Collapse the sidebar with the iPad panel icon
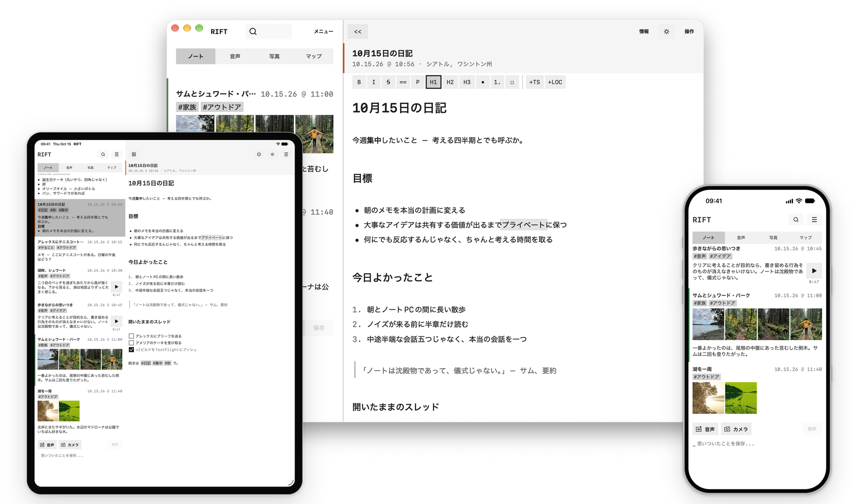This screenshot has width=855, height=504. pos(134,154)
